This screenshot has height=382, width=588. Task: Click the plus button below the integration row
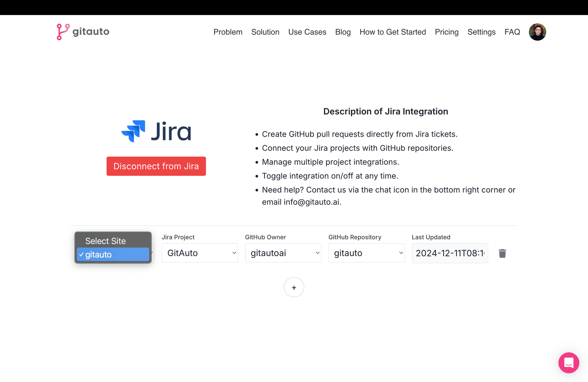[x=294, y=287]
